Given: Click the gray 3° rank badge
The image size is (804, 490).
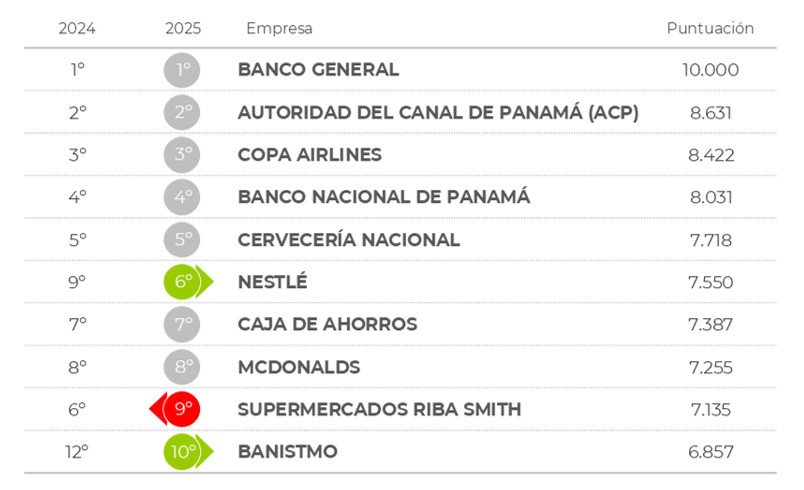Looking at the screenshot, I should coord(182,155).
